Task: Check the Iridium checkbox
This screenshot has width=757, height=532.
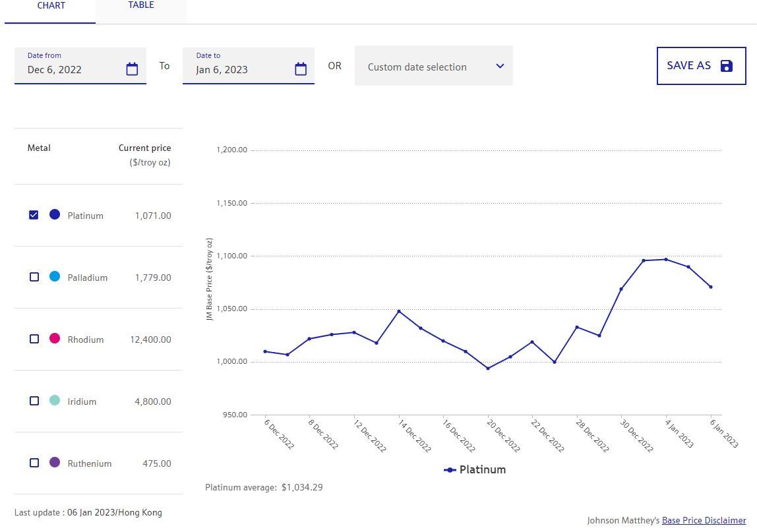Action: [34, 401]
